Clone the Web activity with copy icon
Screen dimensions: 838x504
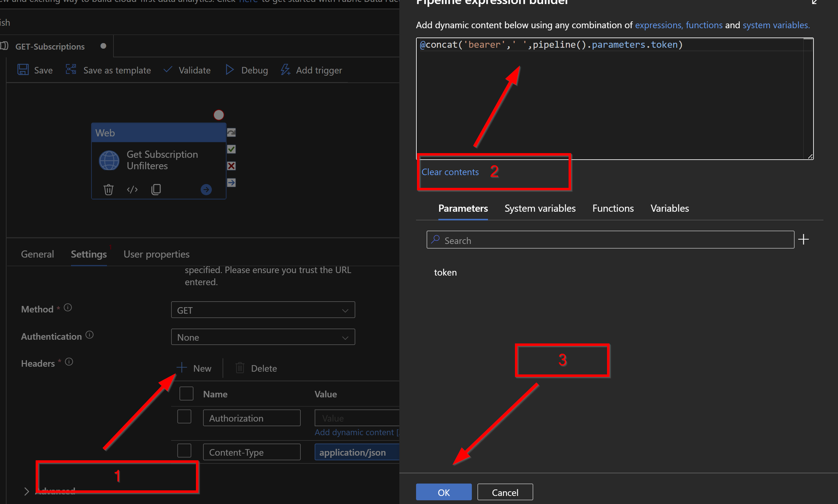coord(156,189)
